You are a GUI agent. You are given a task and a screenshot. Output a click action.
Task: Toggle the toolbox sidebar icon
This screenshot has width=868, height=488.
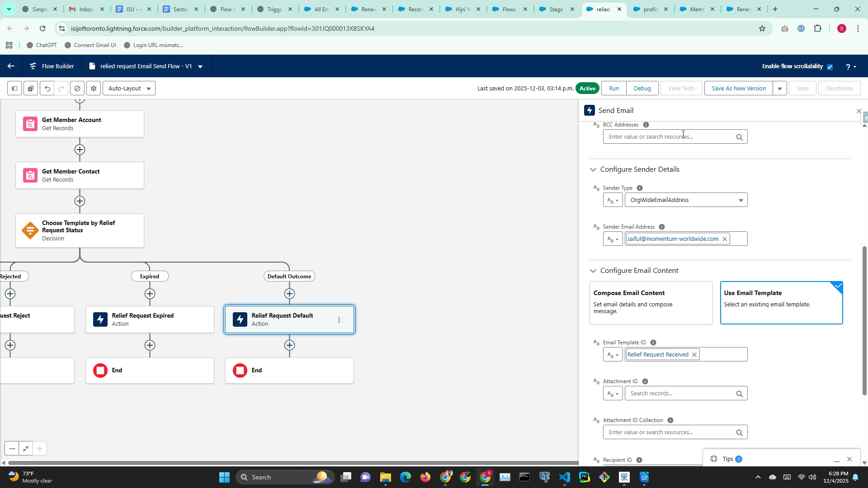point(14,89)
